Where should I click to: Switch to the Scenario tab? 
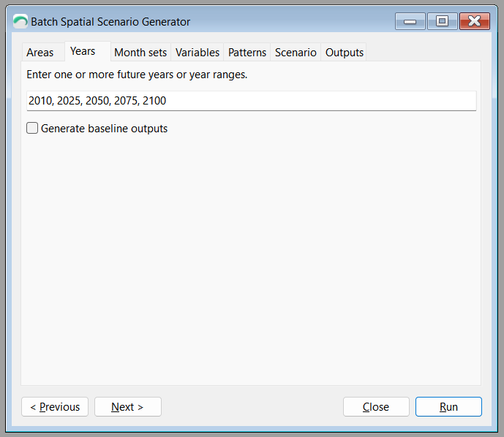pos(296,52)
